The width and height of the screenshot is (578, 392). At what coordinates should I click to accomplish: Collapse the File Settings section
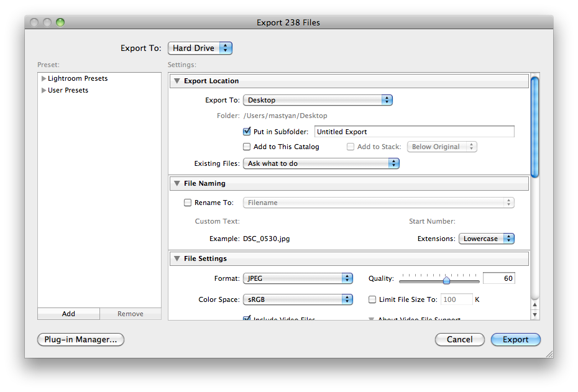point(177,258)
